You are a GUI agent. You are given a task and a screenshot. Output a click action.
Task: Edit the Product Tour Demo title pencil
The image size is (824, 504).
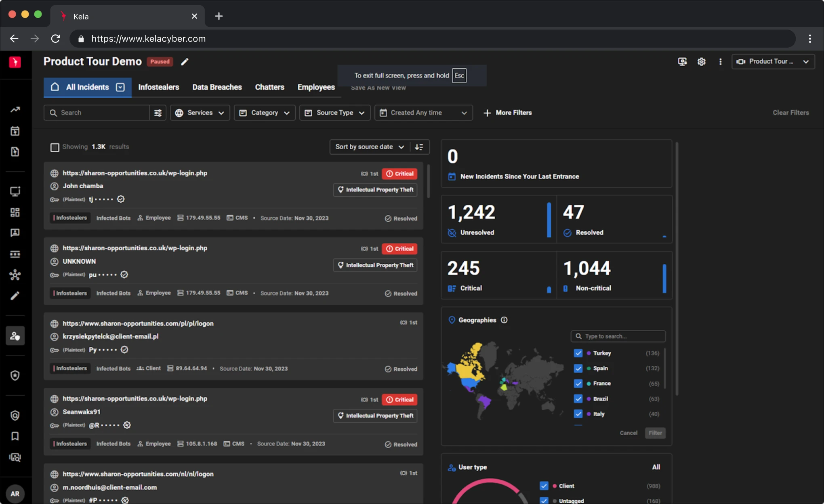click(185, 61)
